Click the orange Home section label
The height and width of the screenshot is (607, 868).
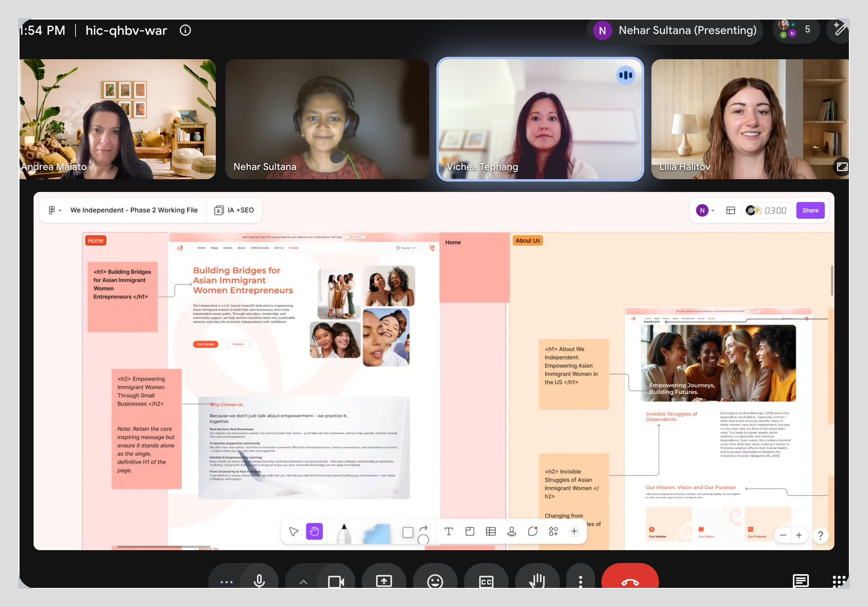pos(95,241)
